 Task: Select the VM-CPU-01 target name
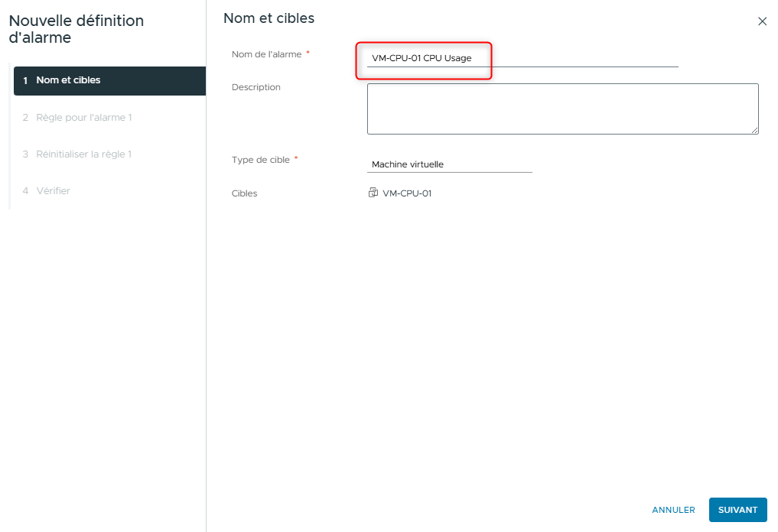click(x=407, y=194)
